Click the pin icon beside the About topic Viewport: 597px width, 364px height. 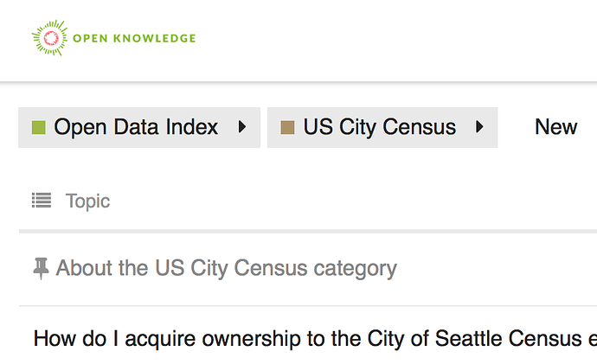coord(41,268)
